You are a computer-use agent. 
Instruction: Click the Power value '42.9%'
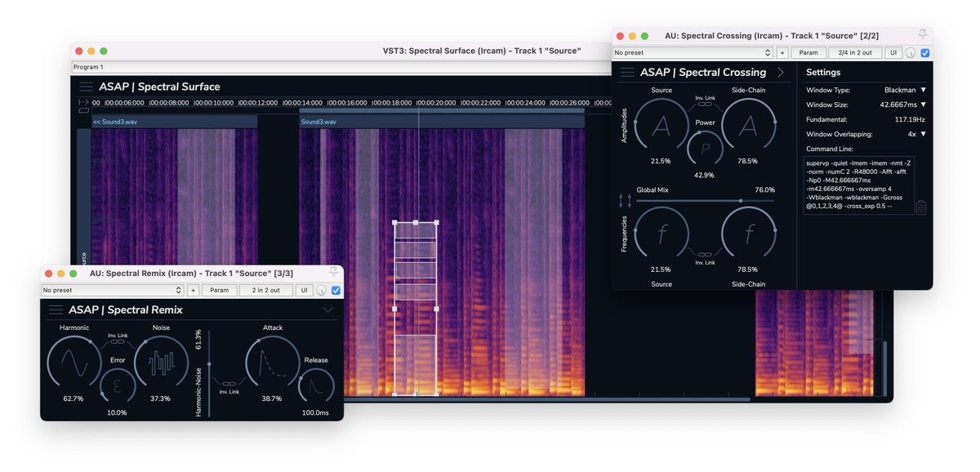704,175
